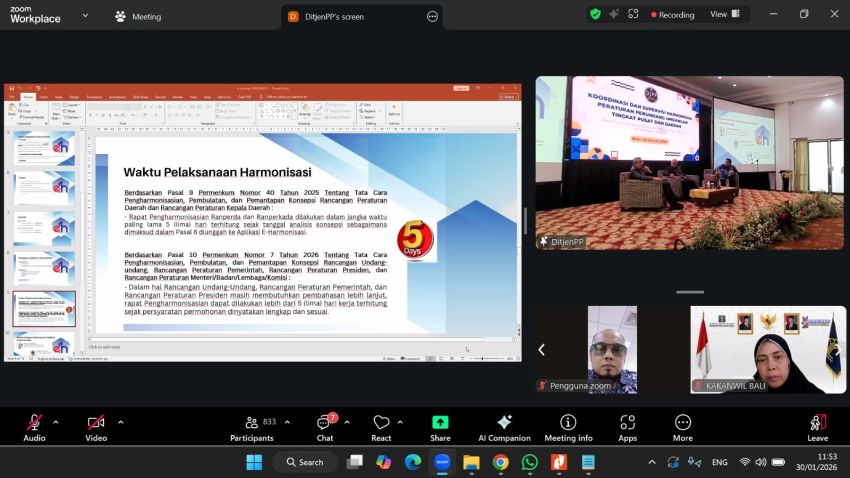
Task: Open File Explorer from the taskbar
Action: pos(472,462)
